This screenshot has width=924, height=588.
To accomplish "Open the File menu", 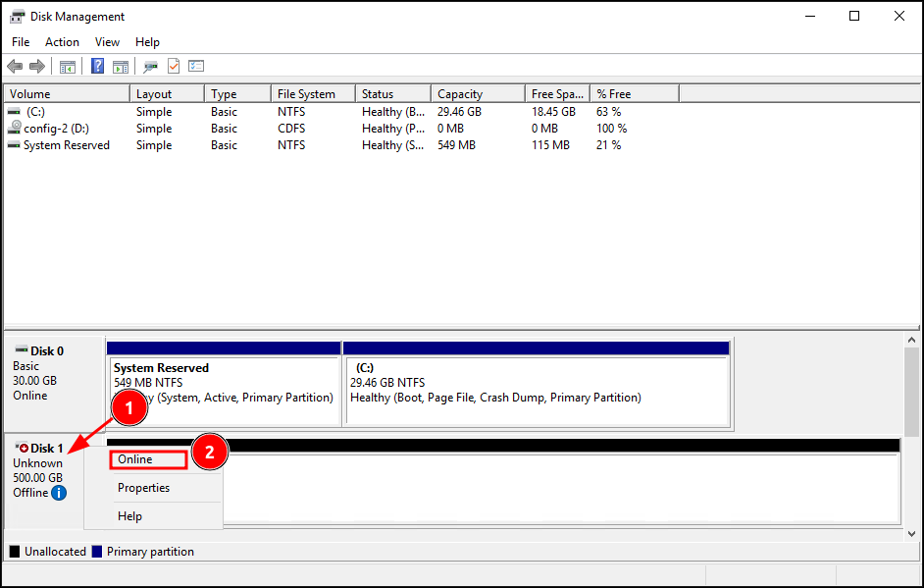I will click(21, 42).
